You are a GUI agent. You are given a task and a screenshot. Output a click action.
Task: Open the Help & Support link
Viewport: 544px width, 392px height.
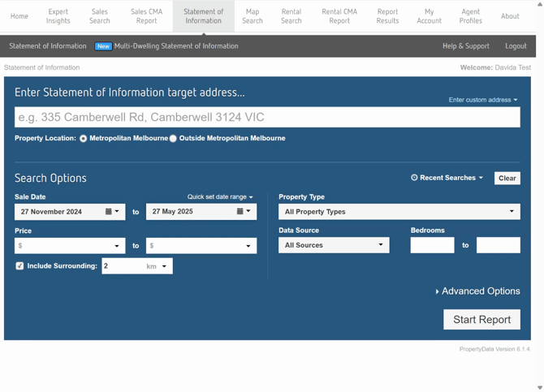pos(465,46)
